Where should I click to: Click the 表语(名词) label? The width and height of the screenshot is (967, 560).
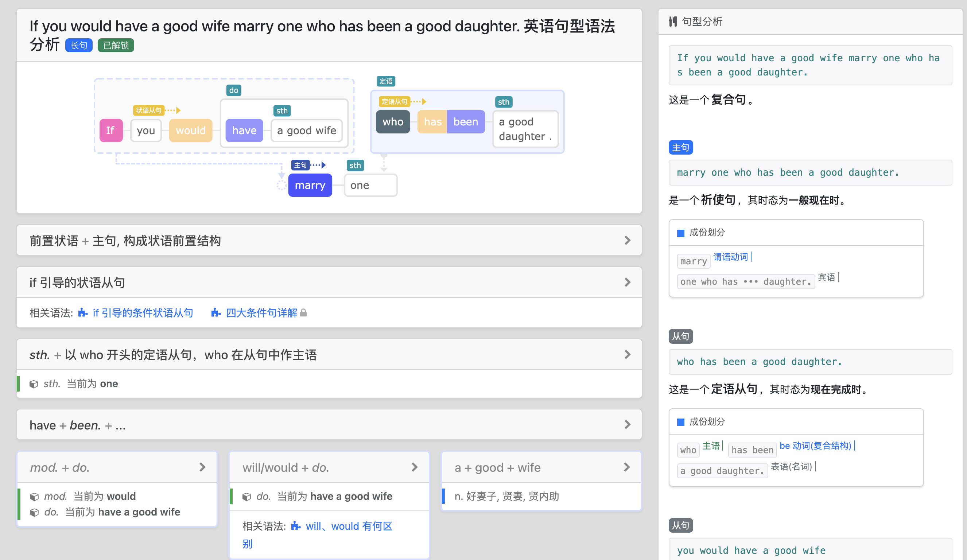791,467
